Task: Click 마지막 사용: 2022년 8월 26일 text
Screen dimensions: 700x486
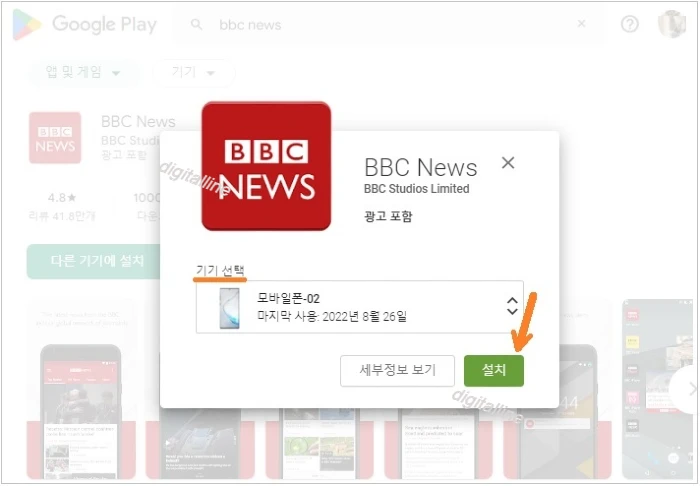Action: (x=332, y=316)
